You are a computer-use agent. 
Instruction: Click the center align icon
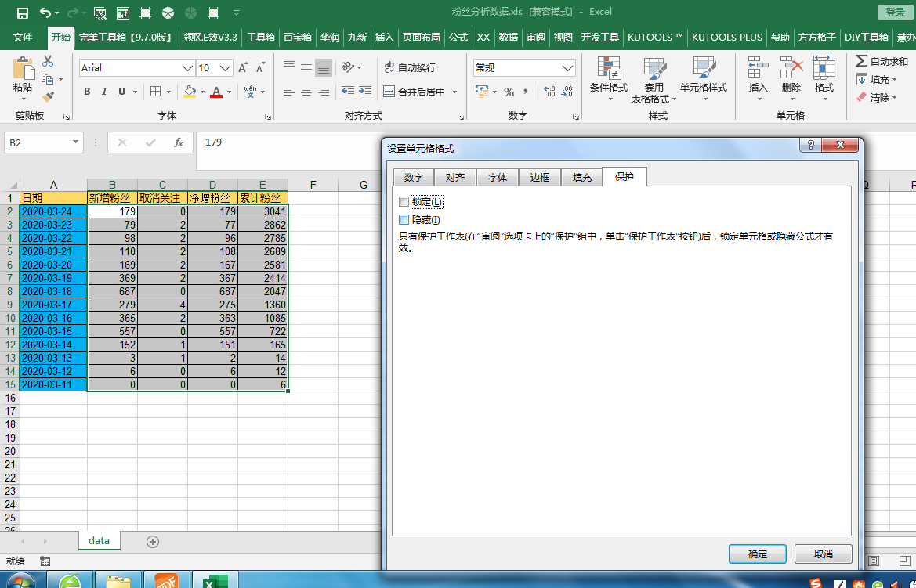(x=306, y=92)
